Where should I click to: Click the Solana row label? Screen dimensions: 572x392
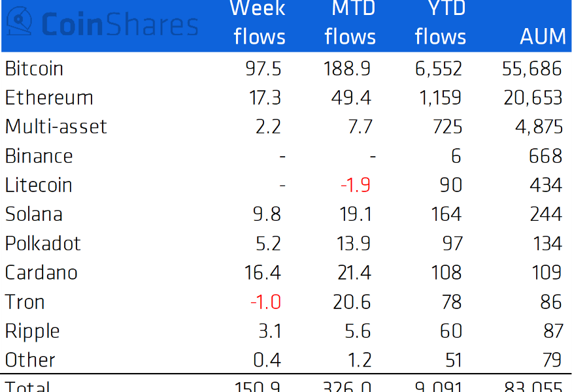click(x=34, y=214)
